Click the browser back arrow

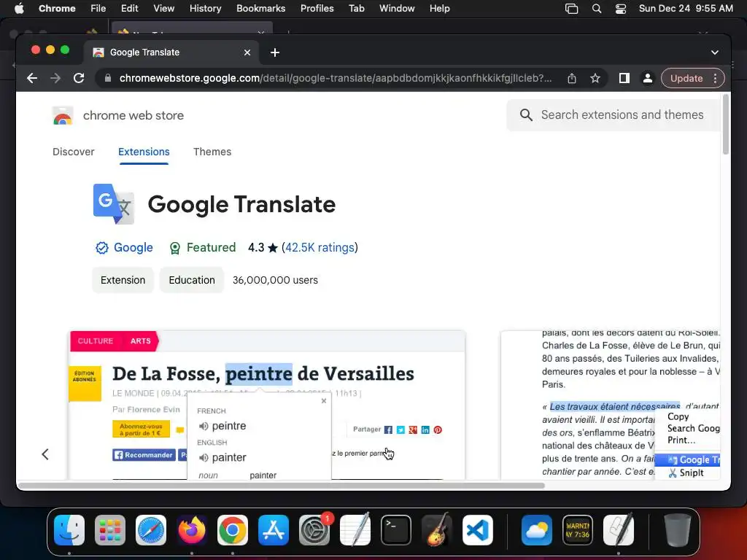tap(32, 78)
